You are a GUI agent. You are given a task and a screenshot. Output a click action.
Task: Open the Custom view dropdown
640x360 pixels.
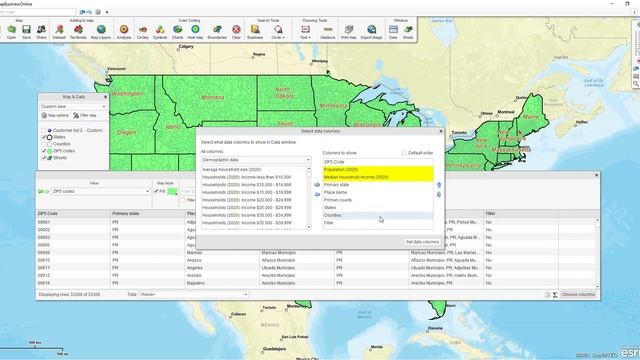pos(73,107)
